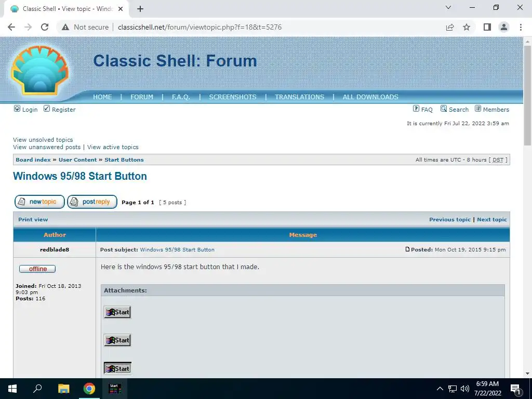The image size is (532, 399).
Task: Open the F.A.Q. navigation item
Action: click(x=181, y=97)
